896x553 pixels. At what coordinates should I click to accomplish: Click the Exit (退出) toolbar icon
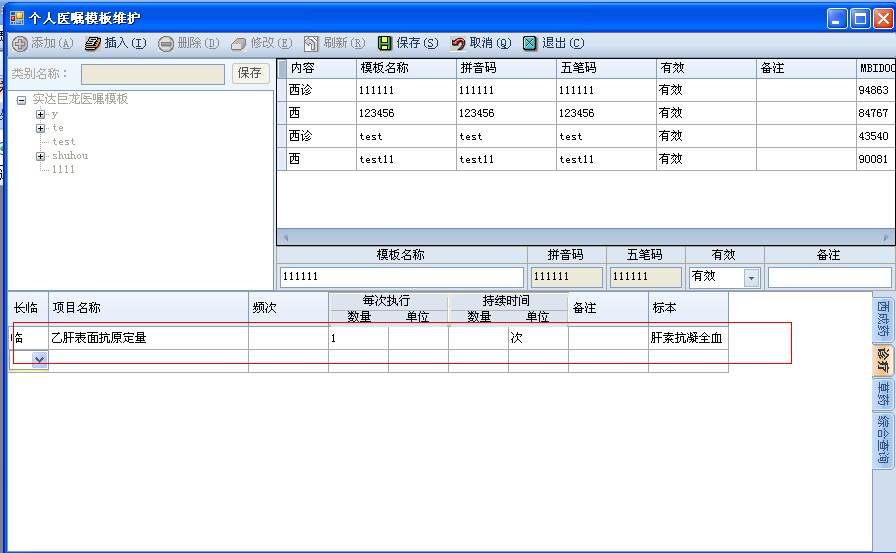530,43
